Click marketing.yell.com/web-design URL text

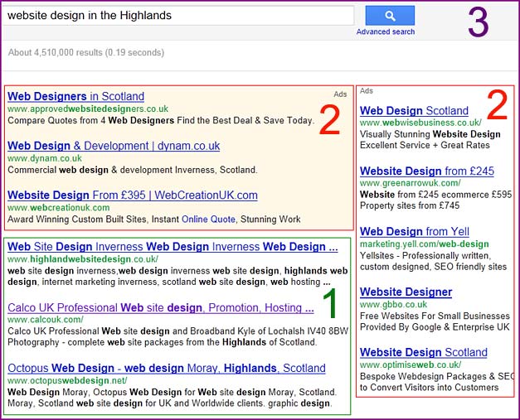pos(425,244)
